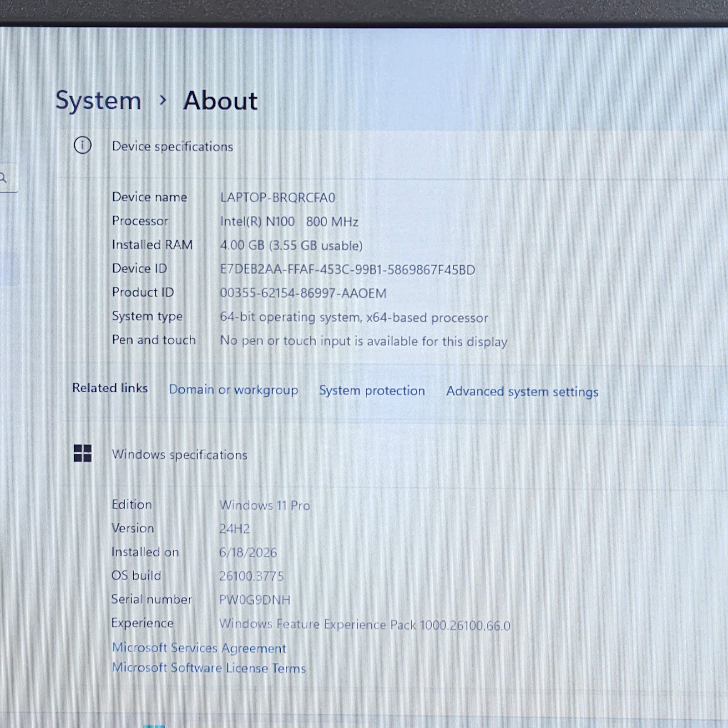Click the Device name label
The height and width of the screenshot is (728, 728).
150,197
